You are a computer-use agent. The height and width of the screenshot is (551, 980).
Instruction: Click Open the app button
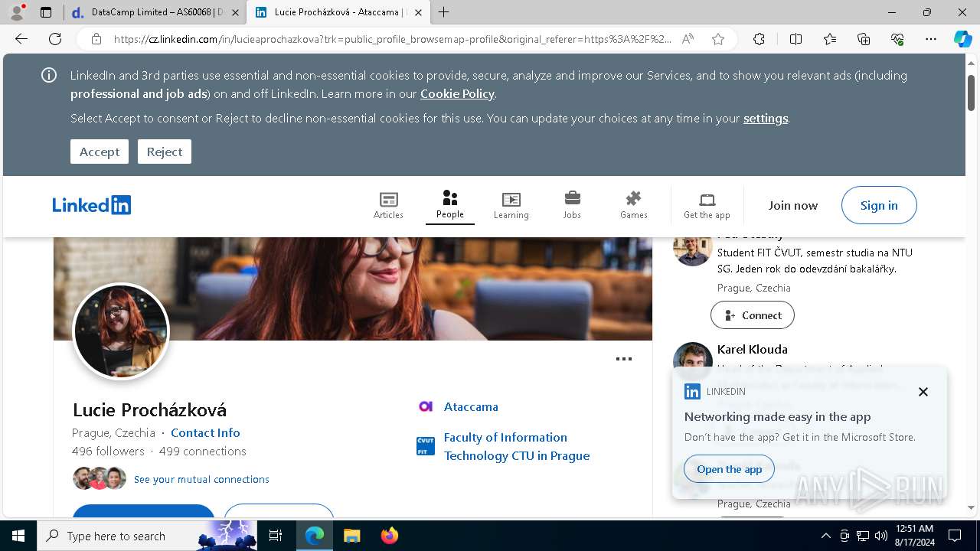tap(730, 469)
